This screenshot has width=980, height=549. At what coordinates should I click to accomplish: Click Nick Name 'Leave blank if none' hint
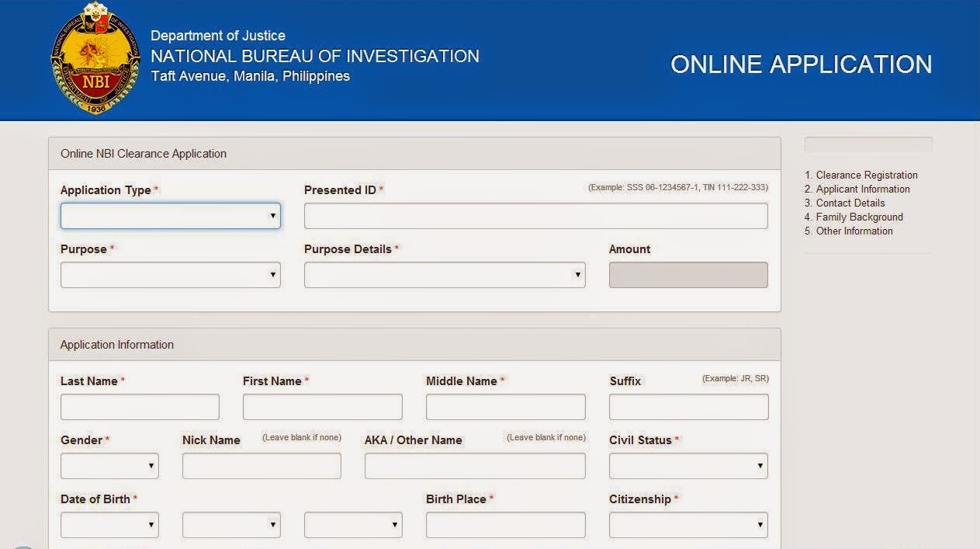tap(302, 438)
